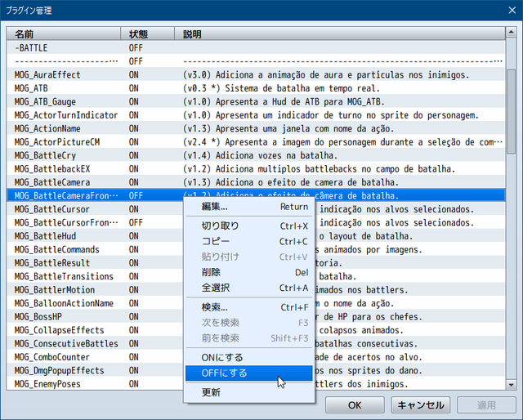Click description 'Adiciona vozes na batalha'
523x420 pixels.
click(276, 155)
